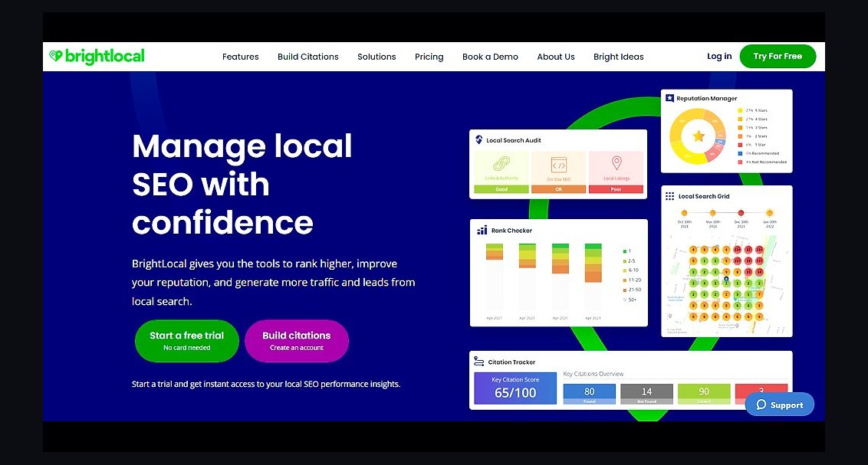Image resolution: width=868 pixels, height=465 pixels.
Task: Click the Citation Tracker icon
Action: tap(478, 362)
